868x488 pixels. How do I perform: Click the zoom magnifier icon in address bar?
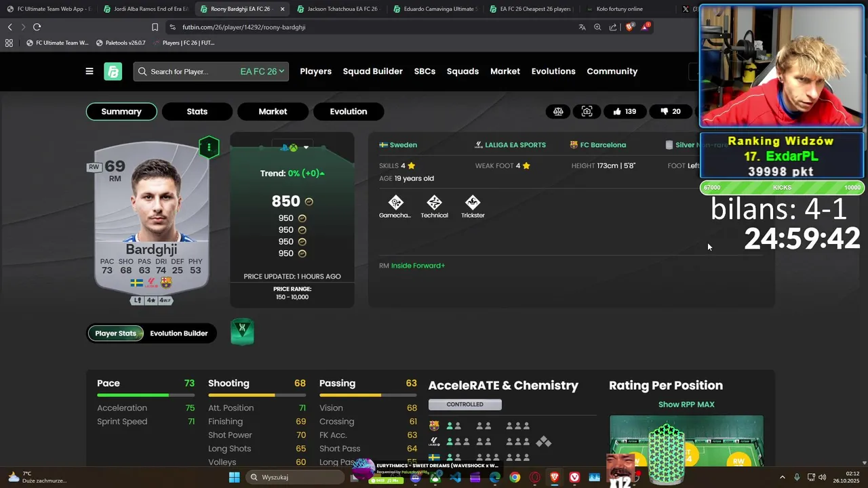point(597,27)
